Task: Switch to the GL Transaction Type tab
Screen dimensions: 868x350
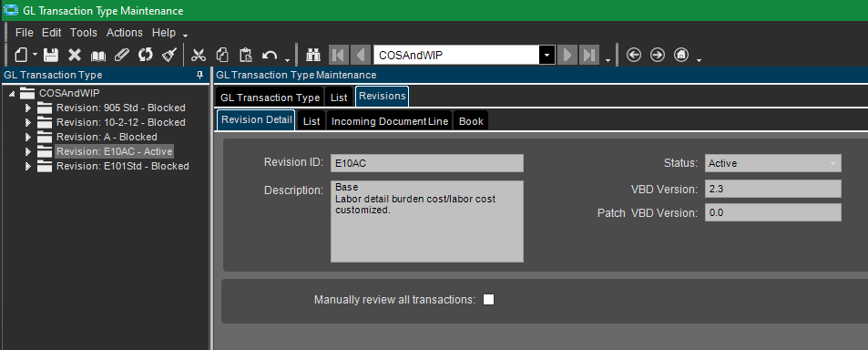Action: click(x=270, y=98)
